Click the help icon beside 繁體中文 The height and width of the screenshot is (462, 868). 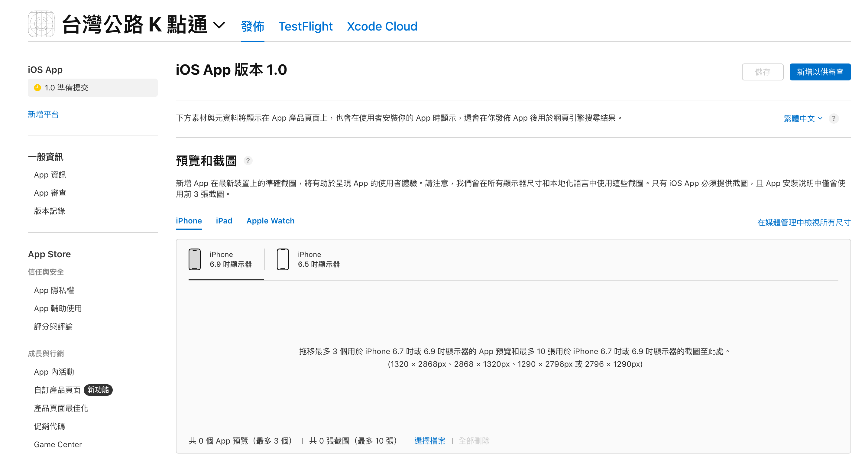(x=833, y=119)
